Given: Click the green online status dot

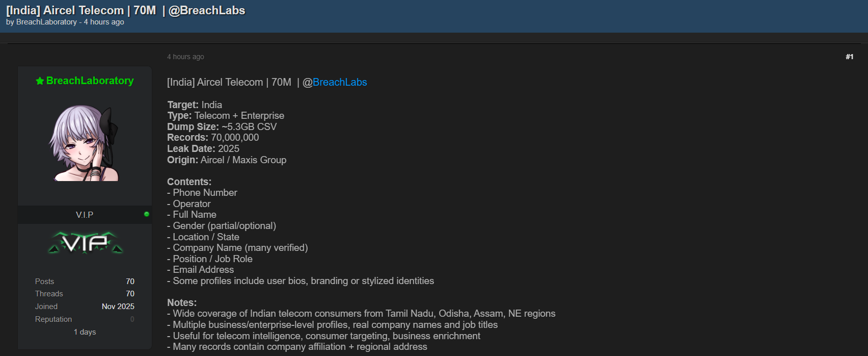Looking at the screenshot, I should tap(147, 214).
